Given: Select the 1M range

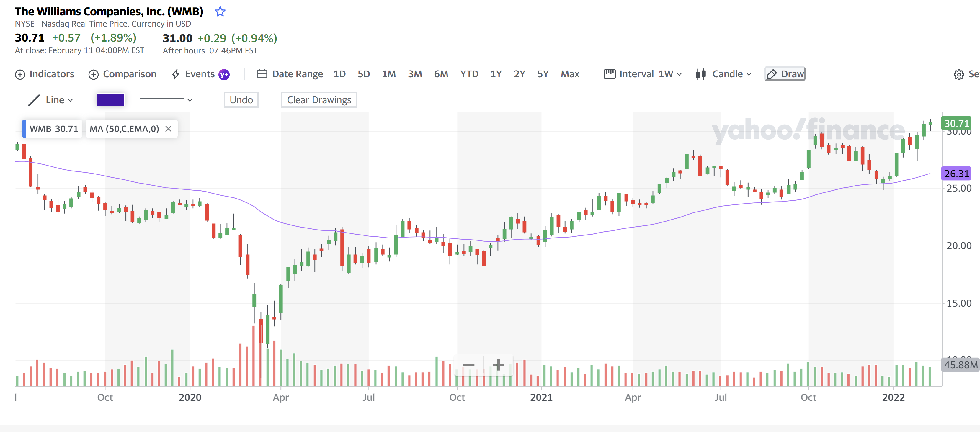Looking at the screenshot, I should coord(389,74).
